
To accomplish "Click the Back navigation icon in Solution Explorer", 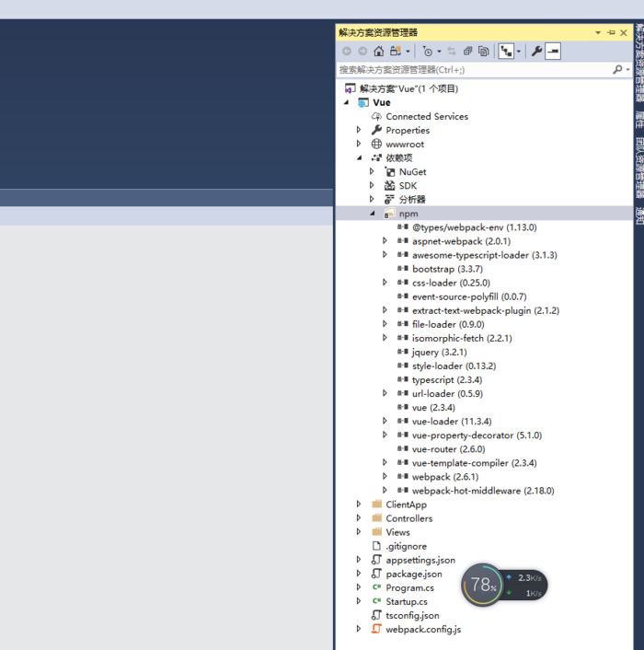I will (x=346, y=51).
